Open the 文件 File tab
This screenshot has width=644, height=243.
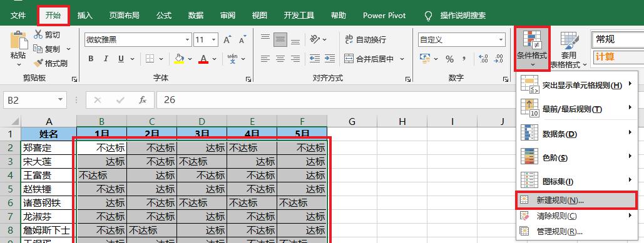(x=18, y=16)
